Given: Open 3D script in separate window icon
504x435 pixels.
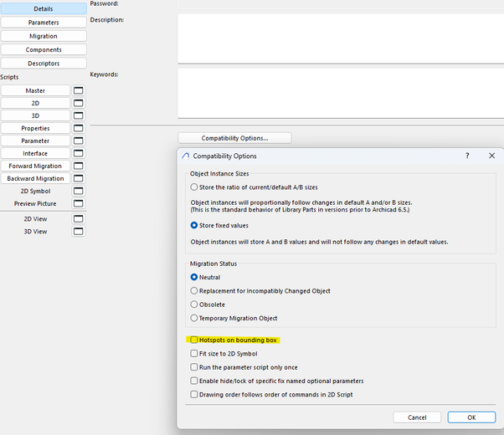Looking at the screenshot, I should [x=78, y=115].
